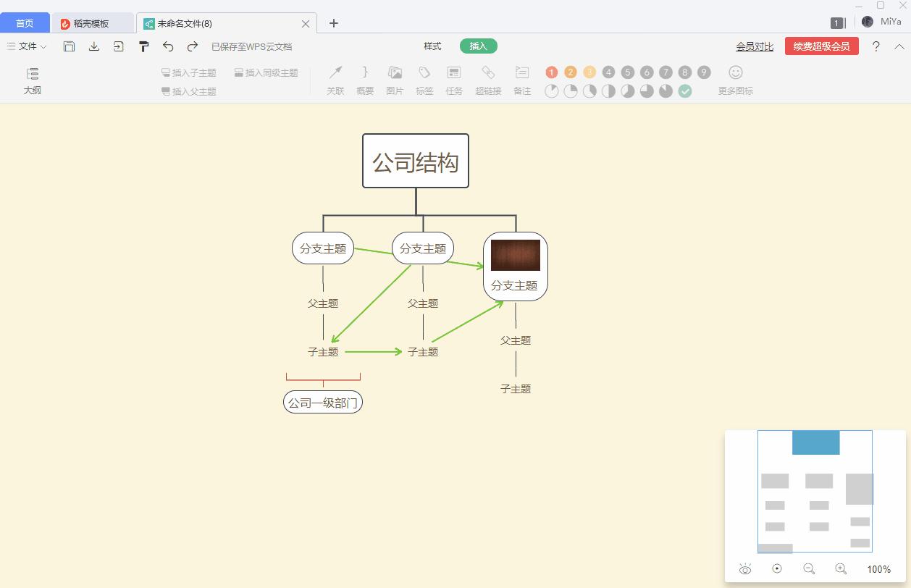Image resolution: width=911 pixels, height=588 pixels.
Task: Add a 标签 tag to the topic
Action: tap(424, 80)
